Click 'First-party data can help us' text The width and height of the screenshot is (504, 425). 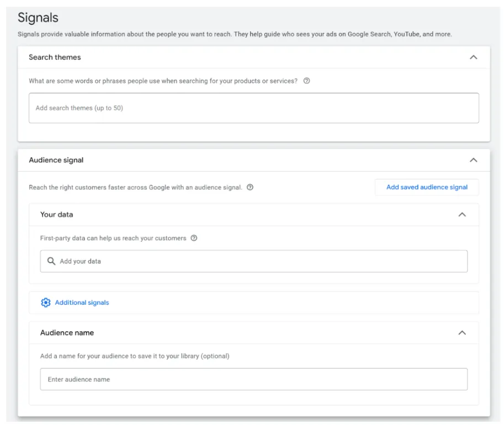113,238
